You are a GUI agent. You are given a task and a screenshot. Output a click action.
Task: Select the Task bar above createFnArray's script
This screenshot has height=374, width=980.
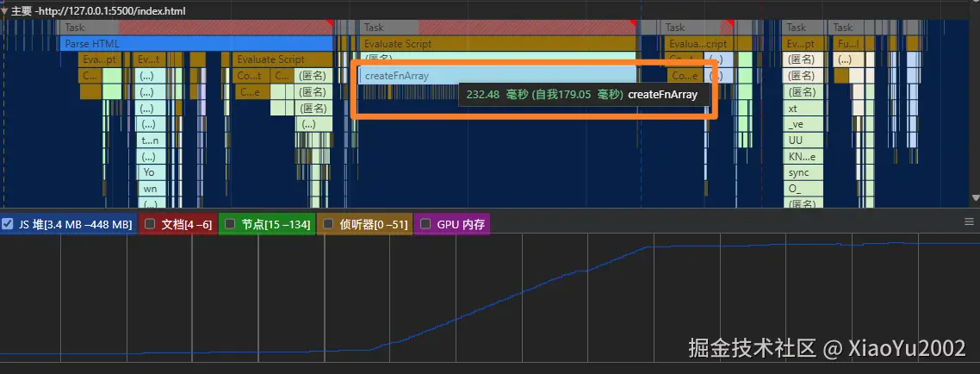pyautogui.click(x=498, y=28)
